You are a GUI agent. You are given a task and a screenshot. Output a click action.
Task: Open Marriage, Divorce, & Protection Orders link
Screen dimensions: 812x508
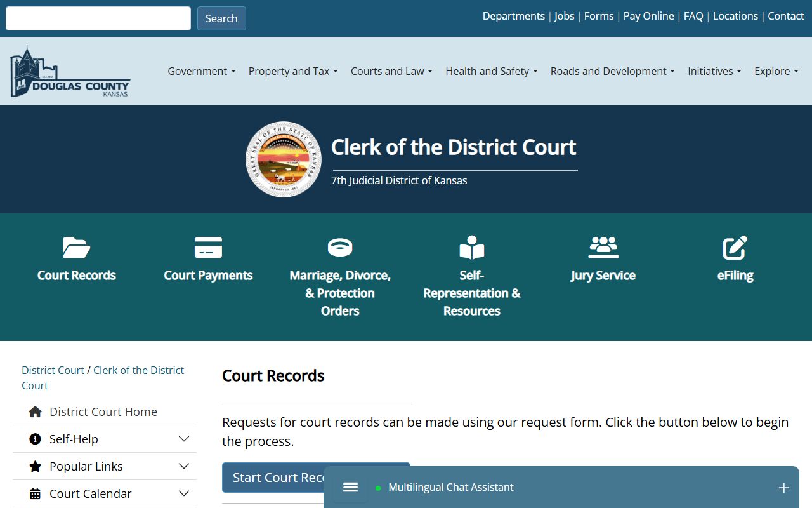pos(340,293)
